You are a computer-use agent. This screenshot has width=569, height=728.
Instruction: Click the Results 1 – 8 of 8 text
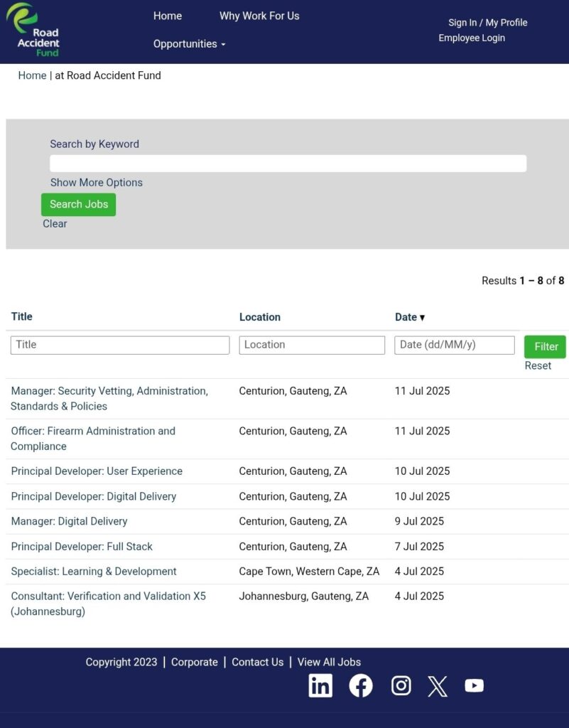click(x=523, y=281)
